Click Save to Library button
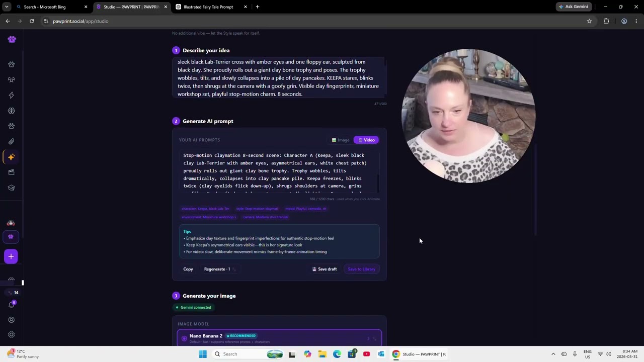Image resolution: width=644 pixels, height=362 pixels. pos(361,269)
